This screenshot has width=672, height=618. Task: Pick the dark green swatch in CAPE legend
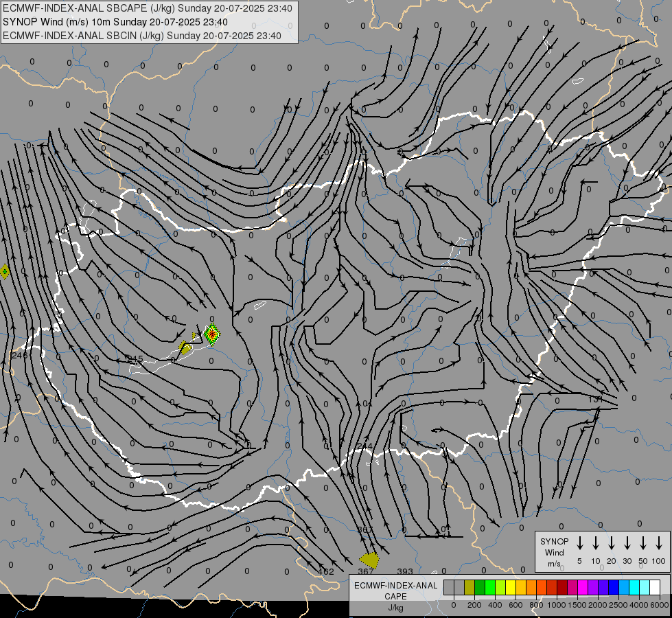(x=480, y=588)
